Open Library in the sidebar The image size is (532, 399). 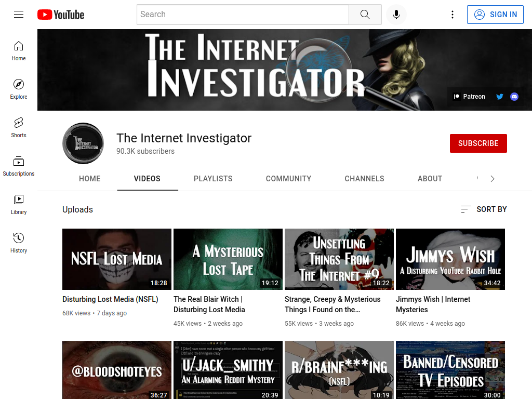(19, 205)
